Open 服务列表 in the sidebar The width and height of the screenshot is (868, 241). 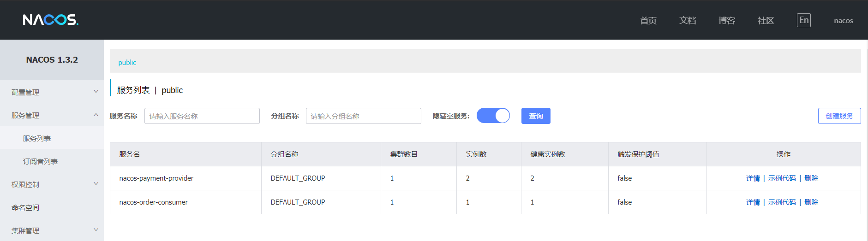tap(37, 138)
